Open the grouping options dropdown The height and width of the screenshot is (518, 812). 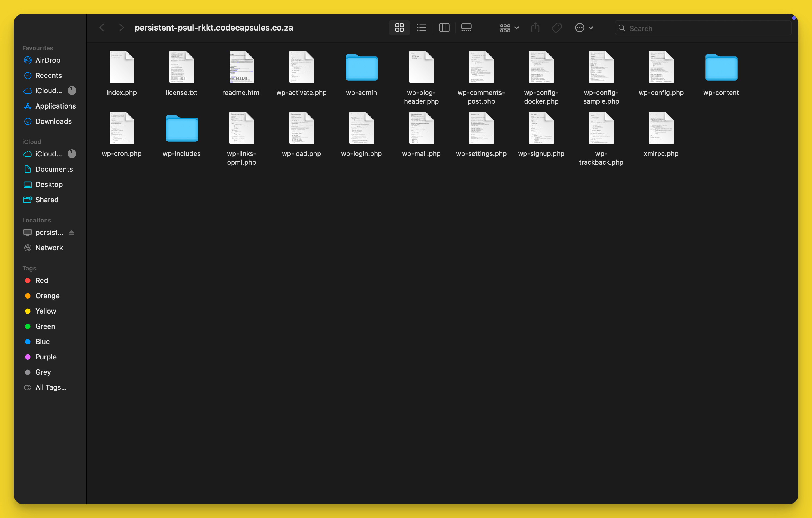(x=508, y=28)
